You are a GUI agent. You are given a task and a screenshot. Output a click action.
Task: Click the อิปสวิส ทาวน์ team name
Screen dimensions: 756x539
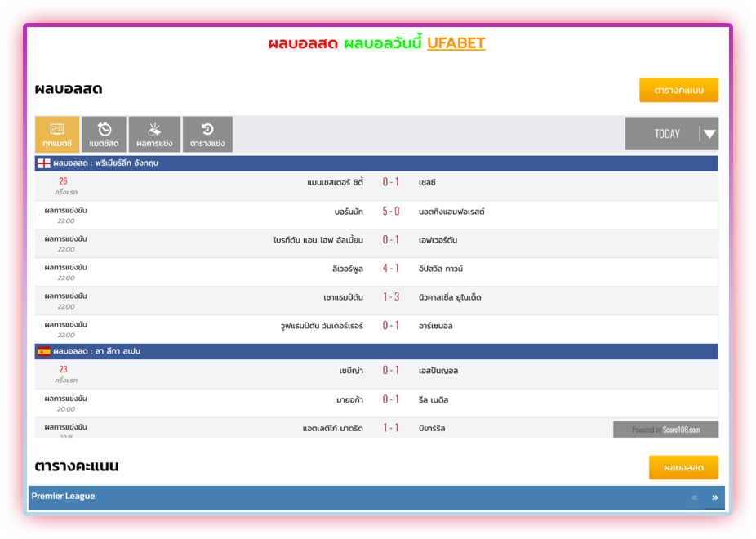pos(441,269)
